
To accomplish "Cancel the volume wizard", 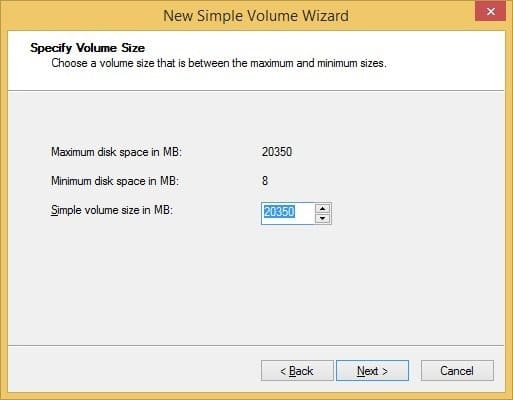I will pyautogui.click(x=457, y=370).
